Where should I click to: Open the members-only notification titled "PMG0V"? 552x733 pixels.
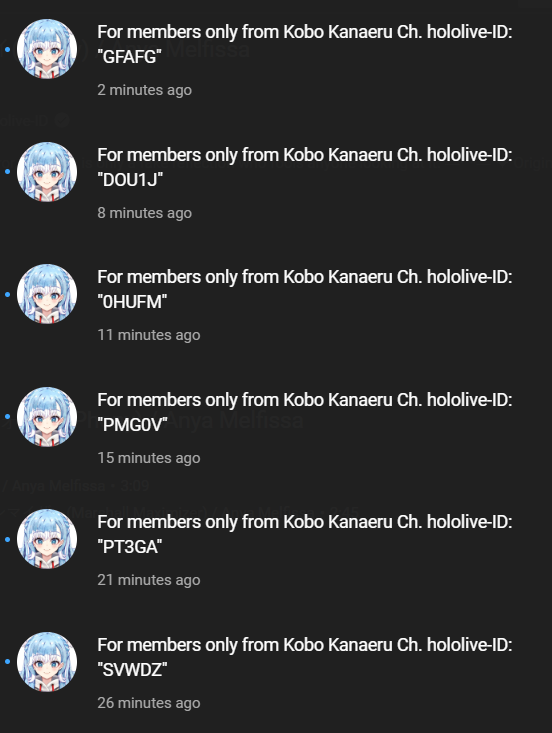click(x=305, y=412)
